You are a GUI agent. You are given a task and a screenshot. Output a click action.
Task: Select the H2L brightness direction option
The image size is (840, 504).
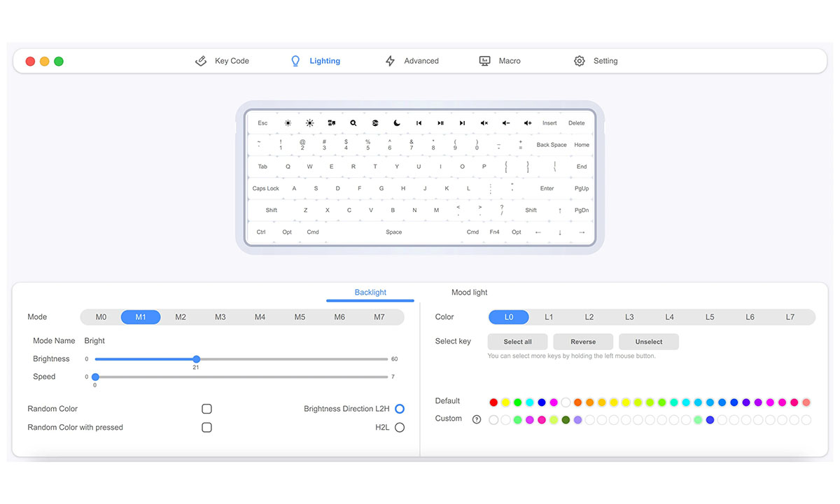400,427
